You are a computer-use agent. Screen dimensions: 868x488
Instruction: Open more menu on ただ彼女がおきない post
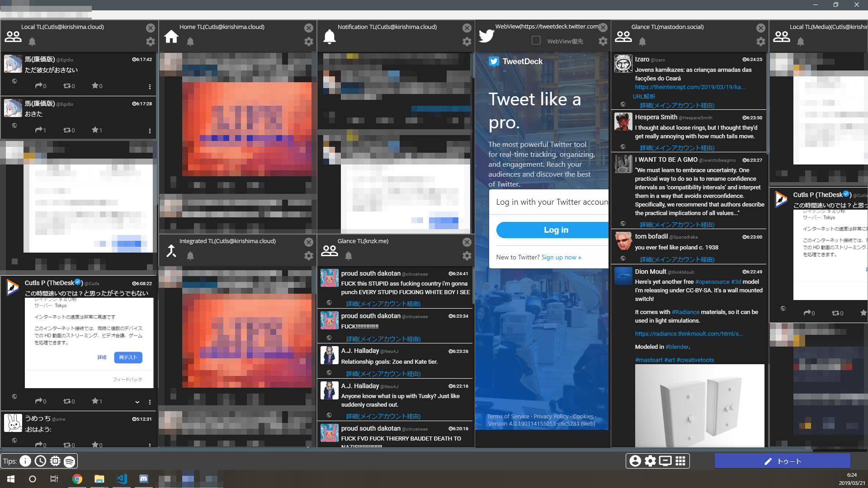point(150,87)
